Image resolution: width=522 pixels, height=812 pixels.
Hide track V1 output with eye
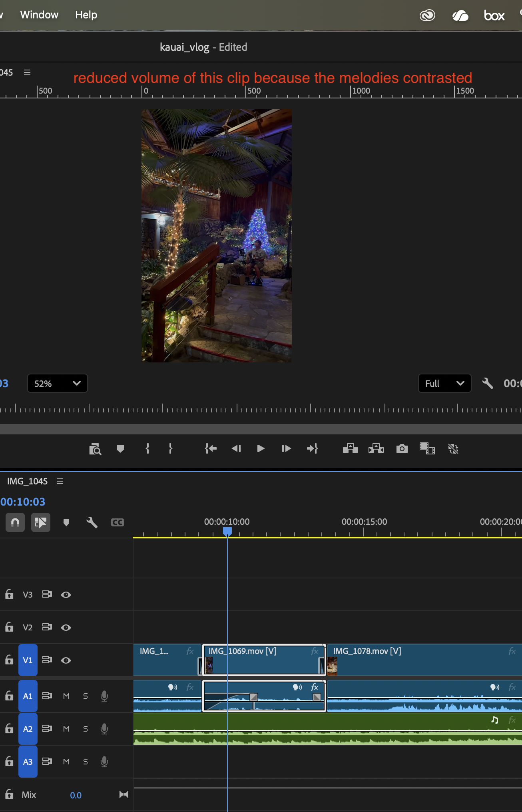point(66,660)
